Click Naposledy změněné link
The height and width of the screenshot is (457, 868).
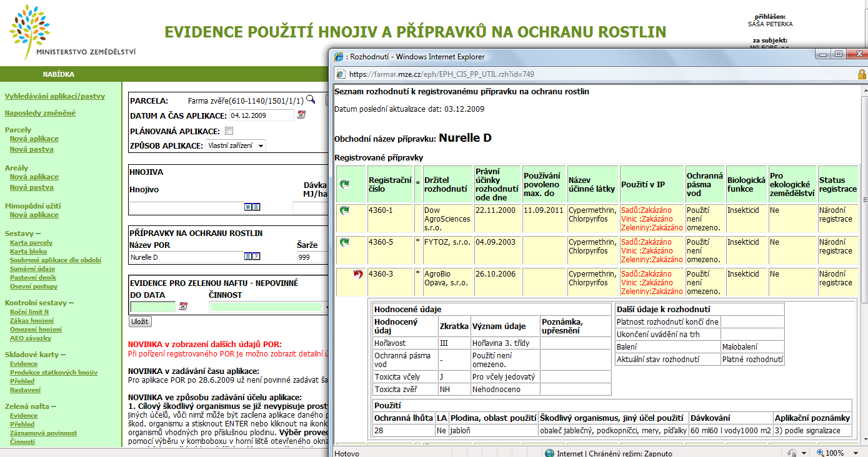pos(41,113)
